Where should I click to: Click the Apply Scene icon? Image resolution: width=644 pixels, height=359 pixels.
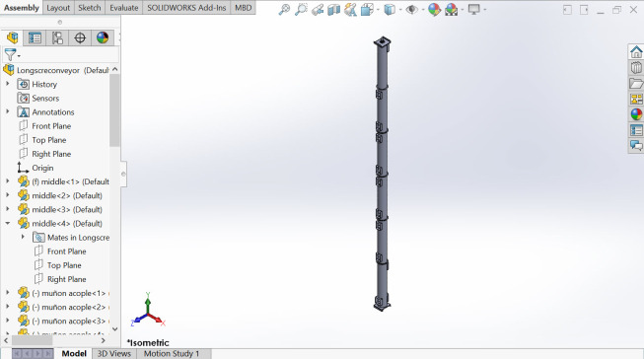tap(451, 10)
